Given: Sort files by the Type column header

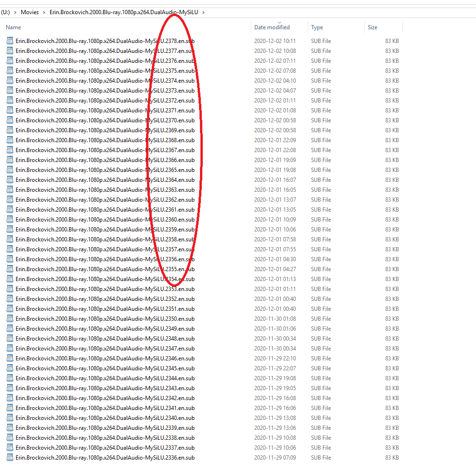Looking at the screenshot, I should coord(317,27).
